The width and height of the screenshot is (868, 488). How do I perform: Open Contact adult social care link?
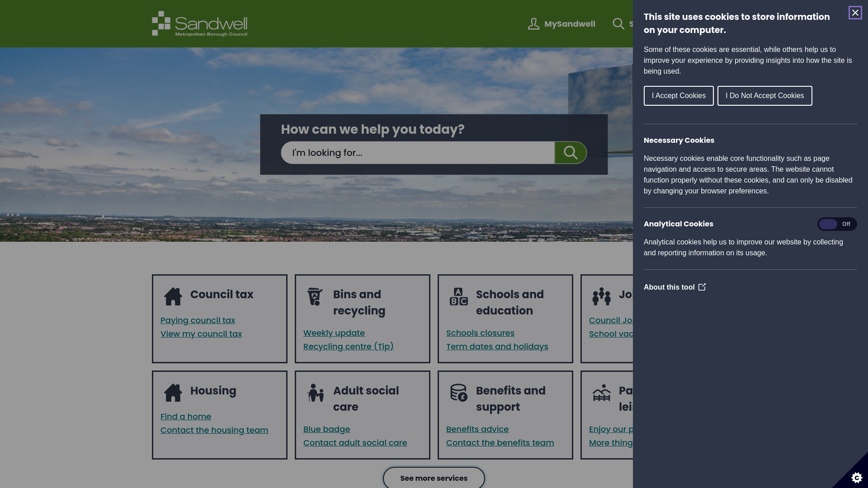(355, 443)
